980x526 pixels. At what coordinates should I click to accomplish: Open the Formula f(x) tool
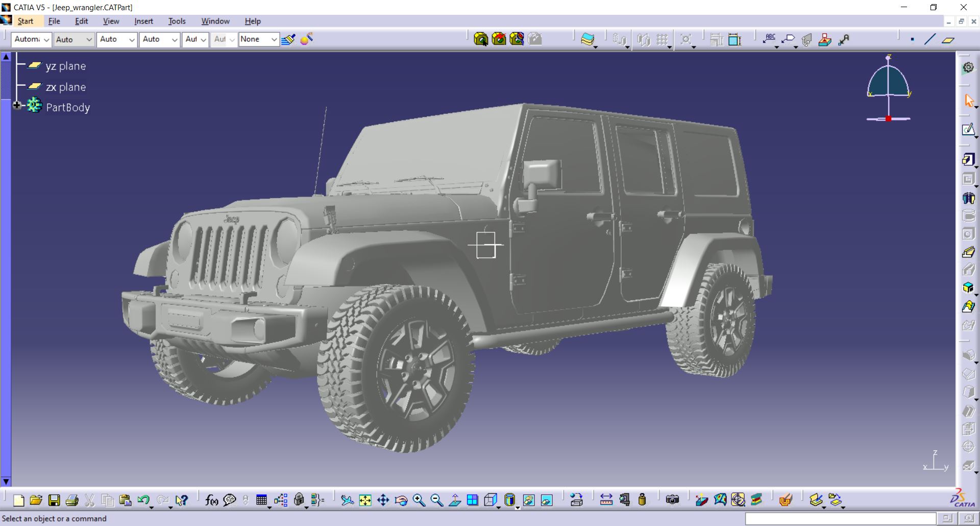point(211,500)
